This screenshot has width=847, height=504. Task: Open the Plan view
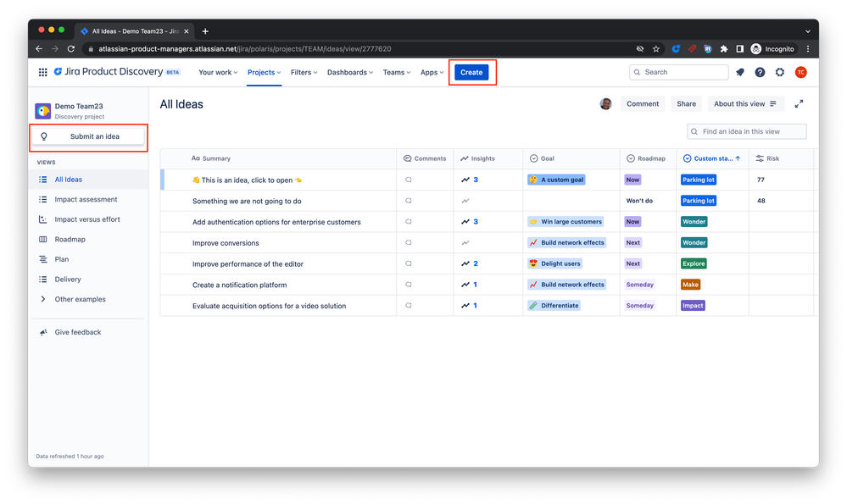click(x=88, y=259)
